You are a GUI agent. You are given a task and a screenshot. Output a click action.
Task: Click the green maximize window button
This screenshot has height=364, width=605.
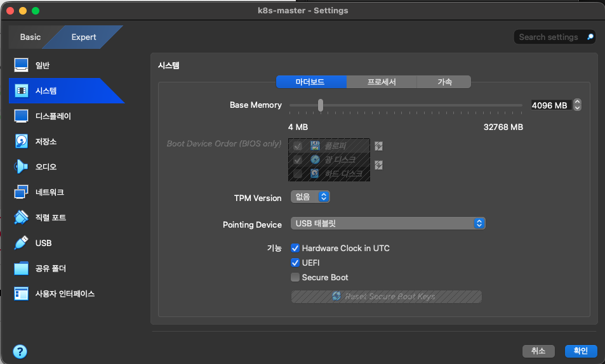tap(36, 11)
